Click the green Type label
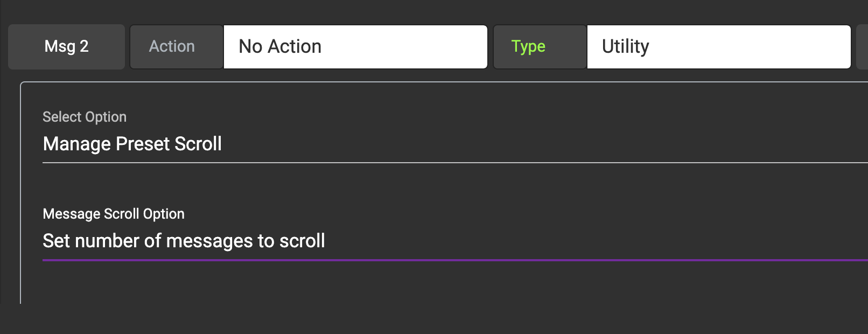This screenshot has height=334, width=868. pos(528,47)
